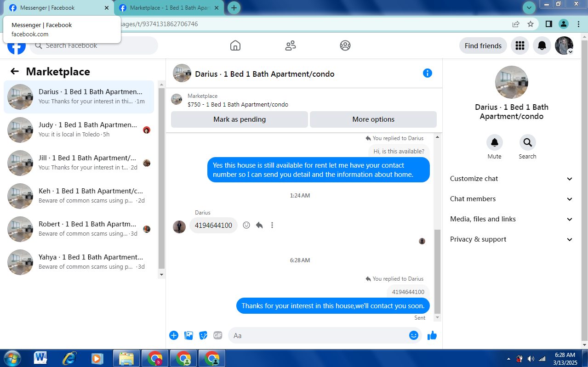Show hidden system tray icons

coord(508,359)
